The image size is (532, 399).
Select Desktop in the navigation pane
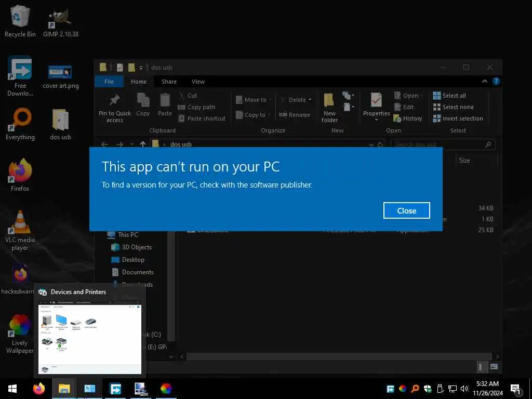(x=128, y=260)
